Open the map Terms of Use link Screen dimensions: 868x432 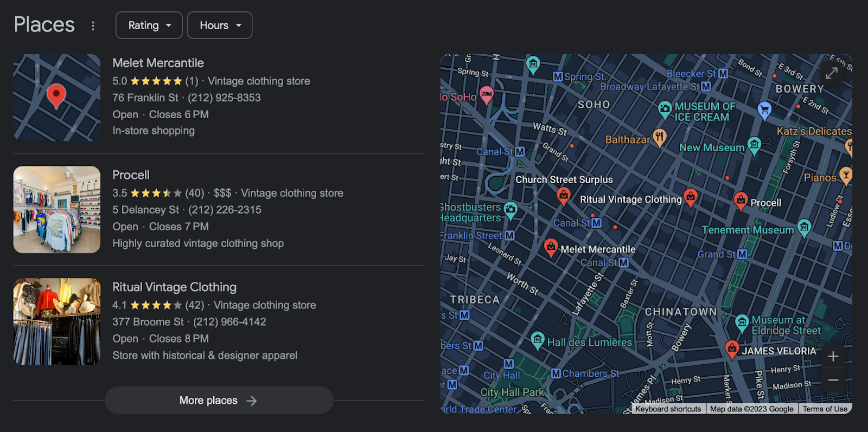pos(825,409)
